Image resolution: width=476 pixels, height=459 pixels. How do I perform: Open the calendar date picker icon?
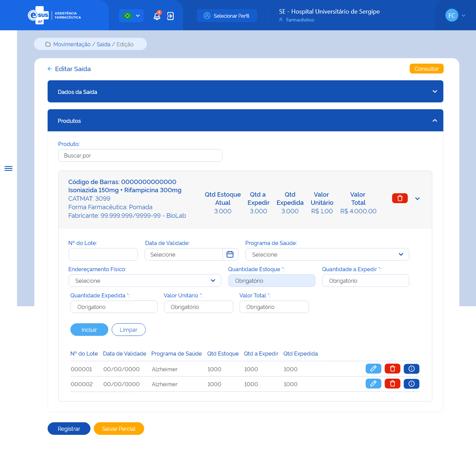[230, 255]
